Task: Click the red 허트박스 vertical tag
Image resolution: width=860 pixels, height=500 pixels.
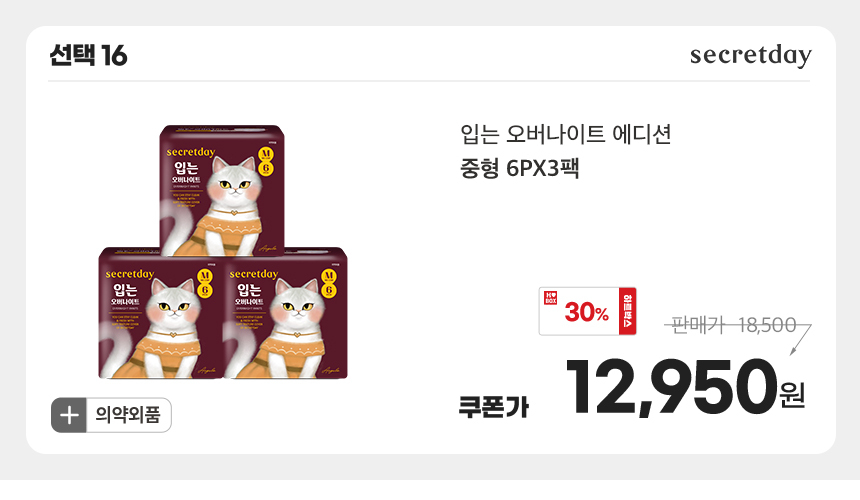Action: click(627, 311)
